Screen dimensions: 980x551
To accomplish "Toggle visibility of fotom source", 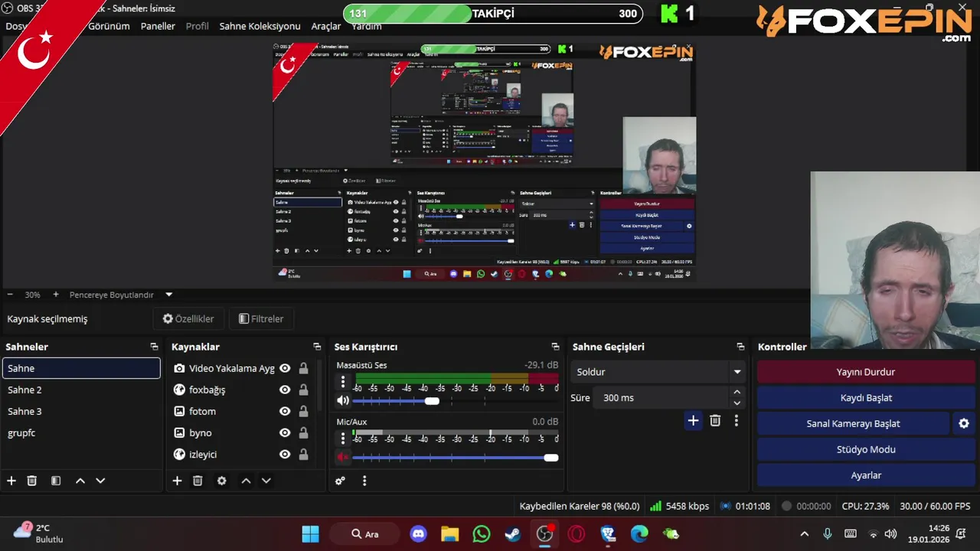I will pos(285,411).
